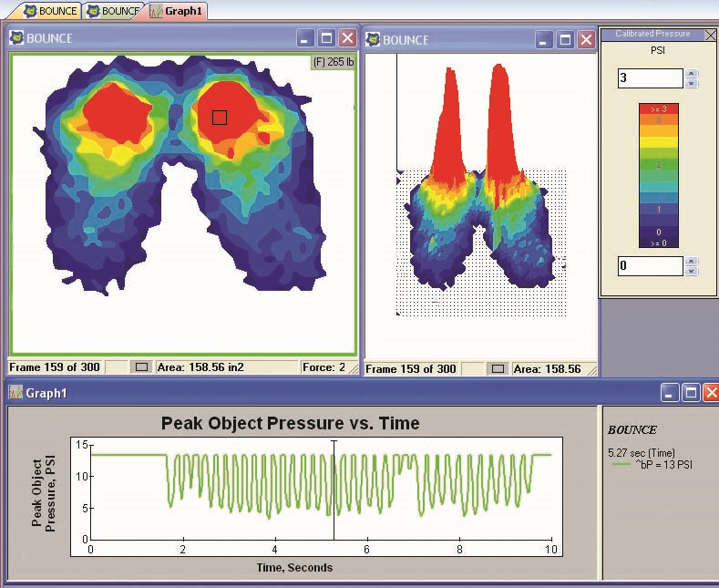Minimize the Graph1 window
This screenshot has width=719, height=588.
[670, 393]
